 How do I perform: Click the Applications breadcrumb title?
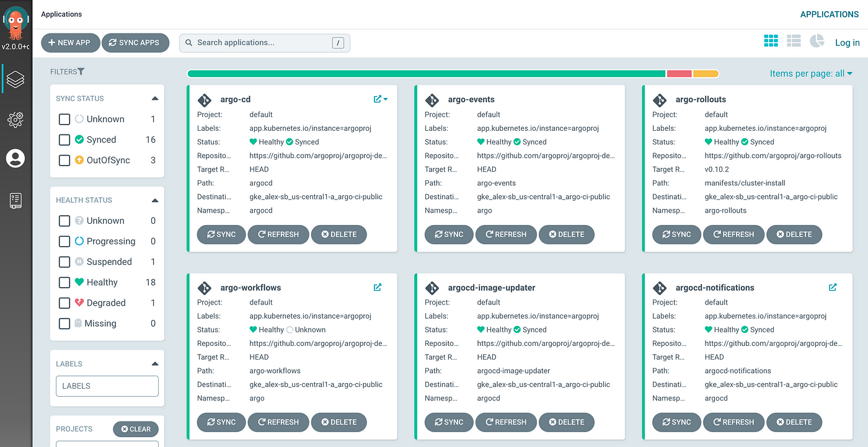coord(61,14)
